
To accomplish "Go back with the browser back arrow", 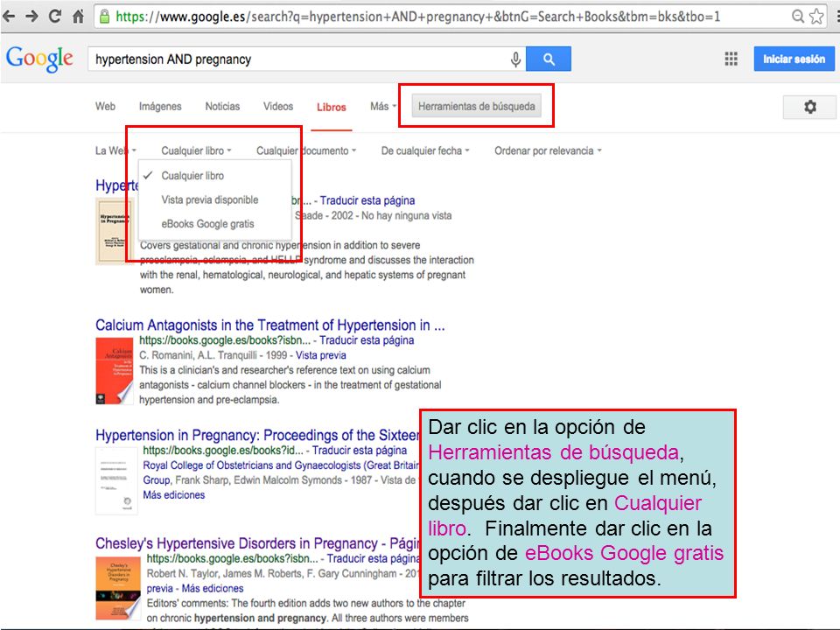I will click(x=9, y=16).
